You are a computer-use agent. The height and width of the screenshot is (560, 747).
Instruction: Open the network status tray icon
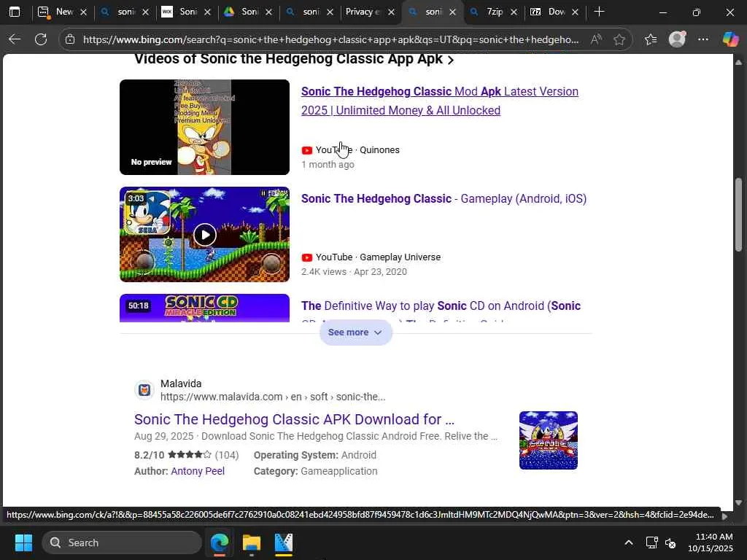point(651,542)
